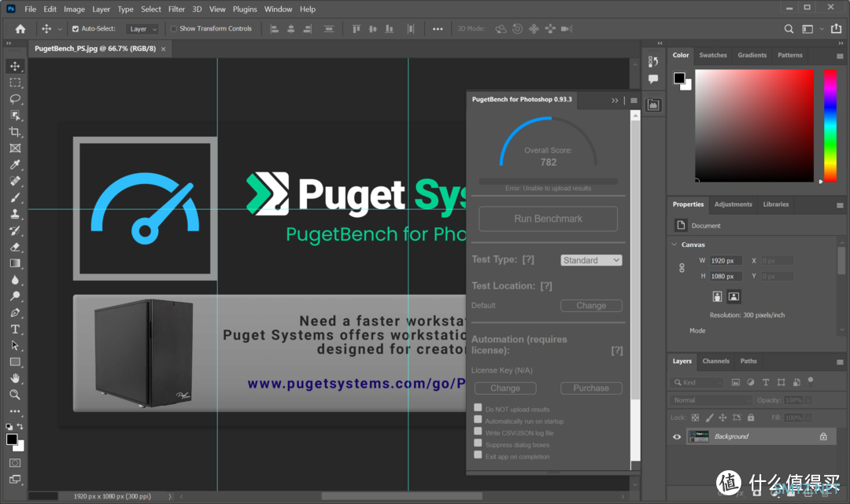850x504 pixels.
Task: Enable Show Transform Controls checkbox
Action: point(173,28)
